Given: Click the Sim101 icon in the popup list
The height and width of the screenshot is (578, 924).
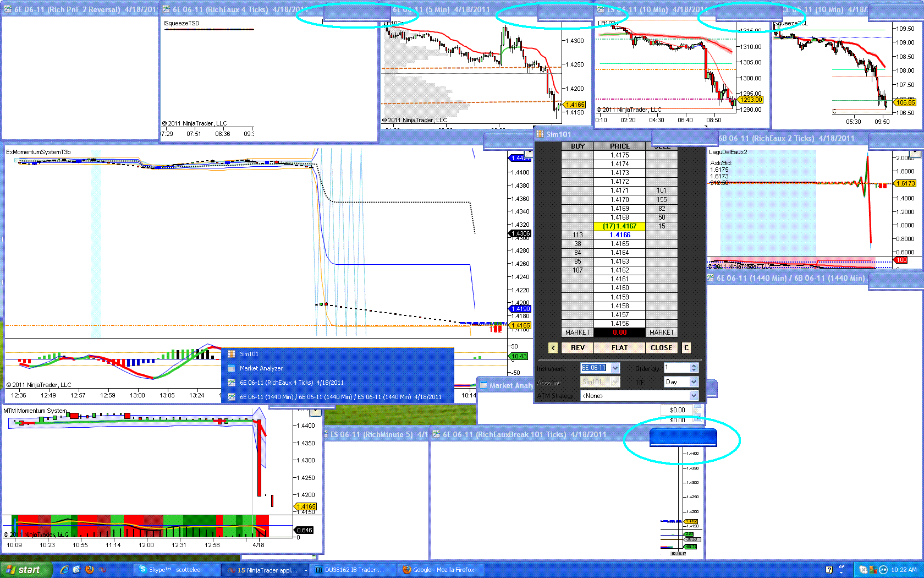Looking at the screenshot, I should coord(232,354).
